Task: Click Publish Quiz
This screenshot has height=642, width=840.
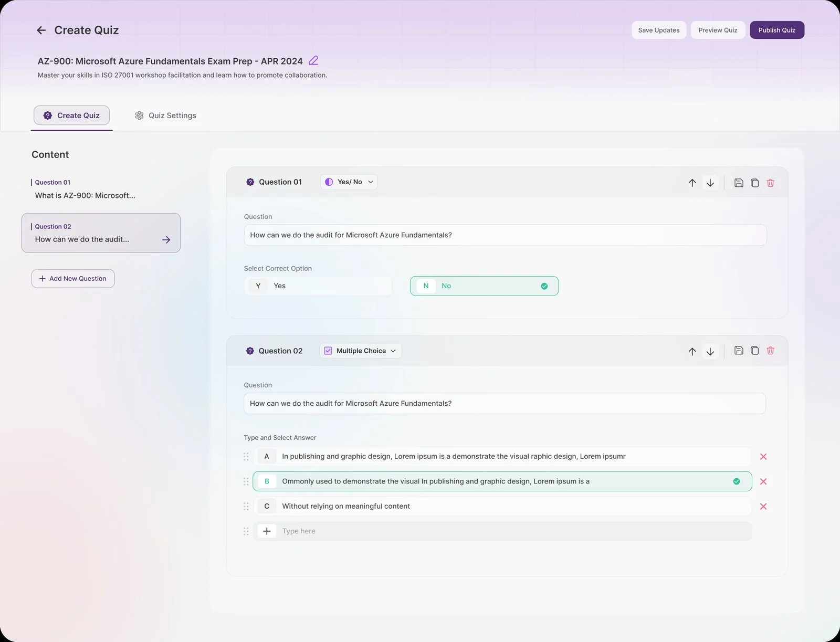Action: (777, 30)
